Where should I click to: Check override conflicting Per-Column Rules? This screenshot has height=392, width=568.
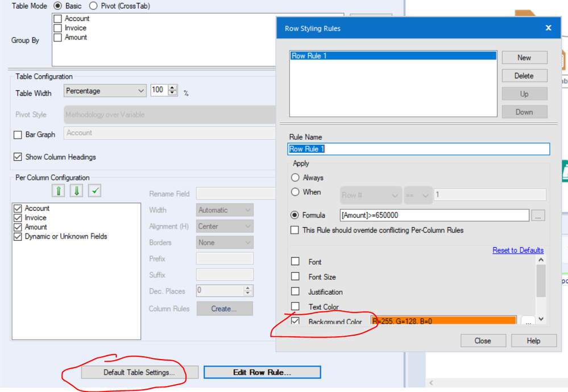tap(295, 230)
